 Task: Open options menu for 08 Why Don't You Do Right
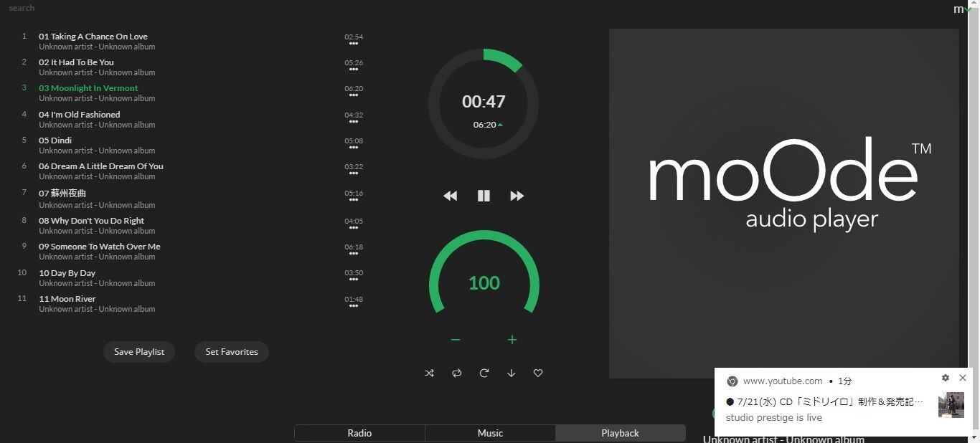click(354, 228)
